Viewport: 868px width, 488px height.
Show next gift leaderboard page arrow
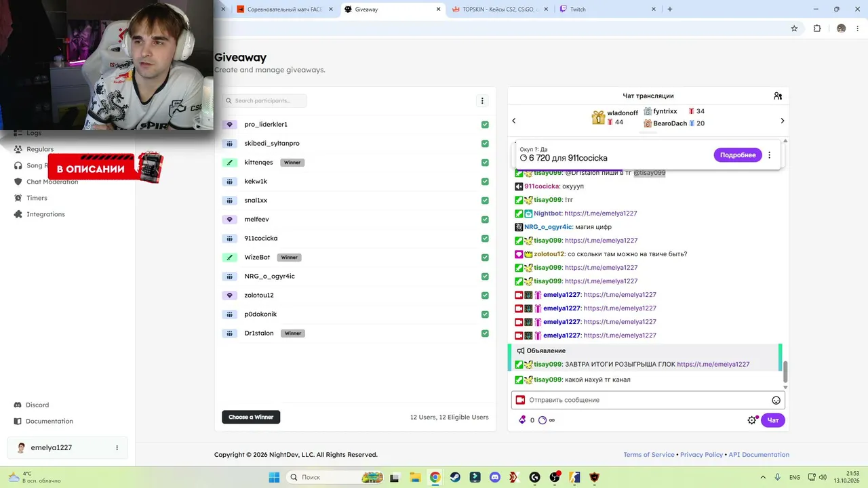(x=782, y=121)
